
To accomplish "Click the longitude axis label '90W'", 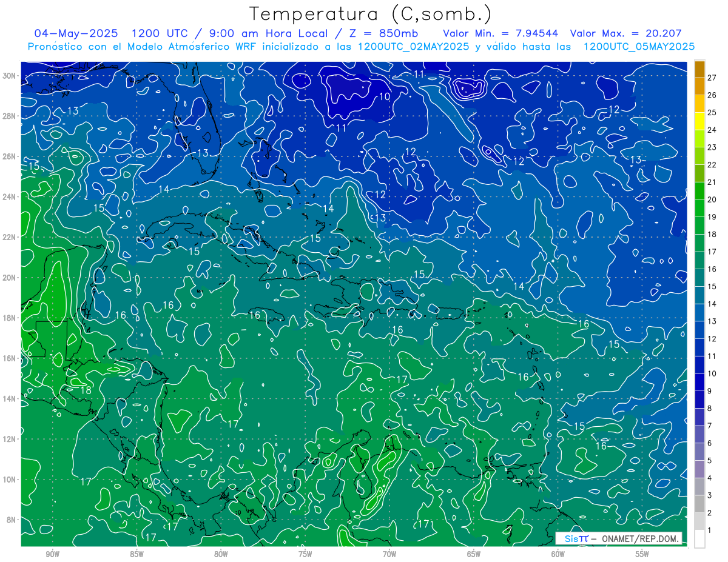I will [53, 555].
